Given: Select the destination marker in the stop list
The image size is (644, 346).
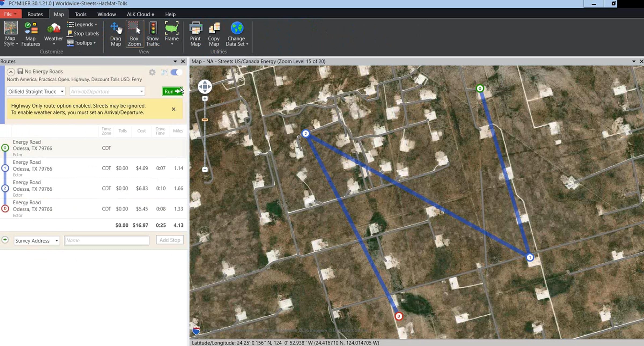Looking at the screenshot, I should 5,208.
